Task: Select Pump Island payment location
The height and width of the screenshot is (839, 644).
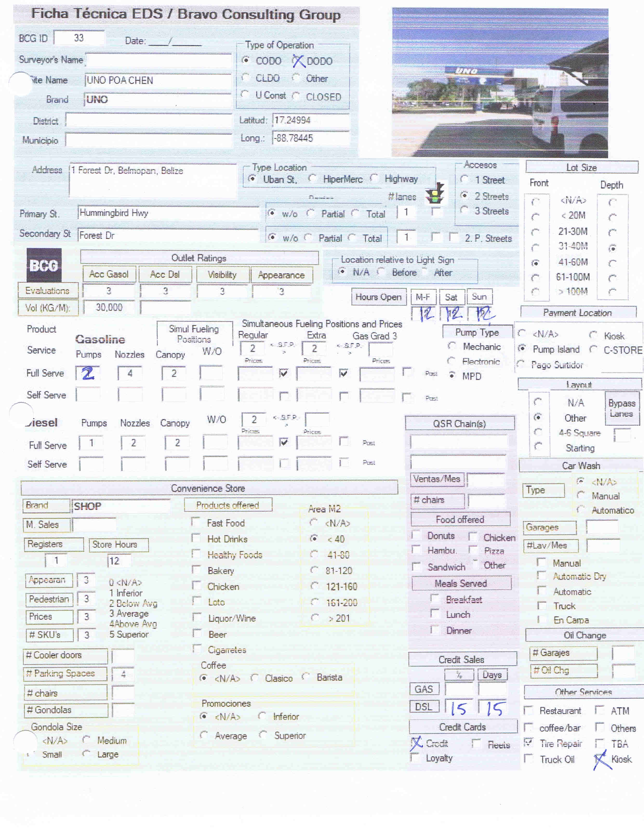Action: pyautogui.click(x=521, y=348)
